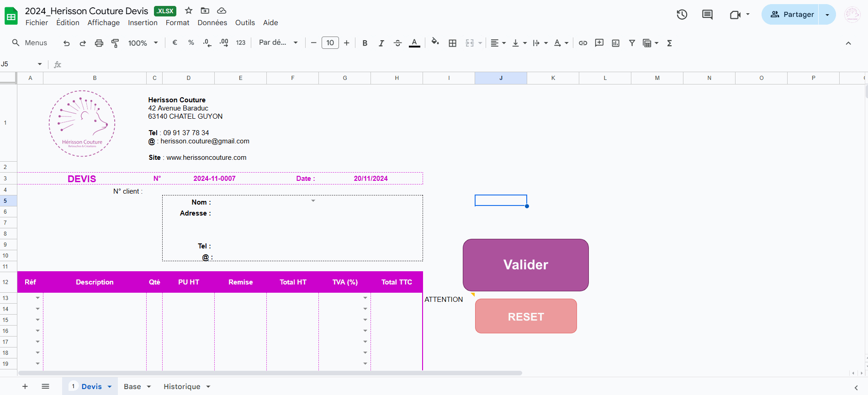Screen dimensions: 868x395
Task: Open the font family dropdown
Action: [x=278, y=42]
